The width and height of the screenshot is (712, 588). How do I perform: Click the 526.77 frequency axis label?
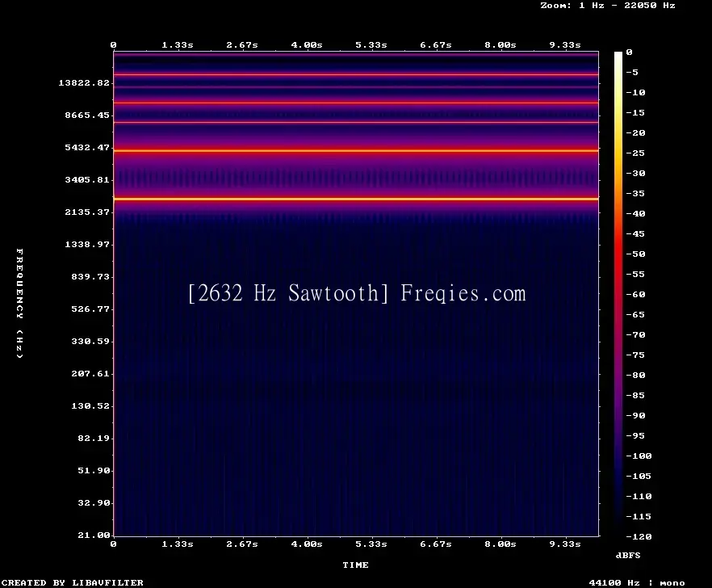click(90, 309)
